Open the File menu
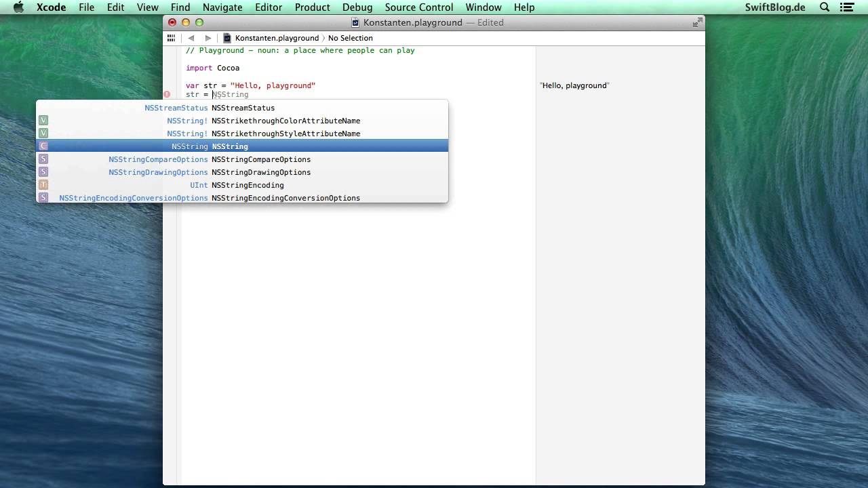Screen dimensions: 868x488 (x=86, y=7)
